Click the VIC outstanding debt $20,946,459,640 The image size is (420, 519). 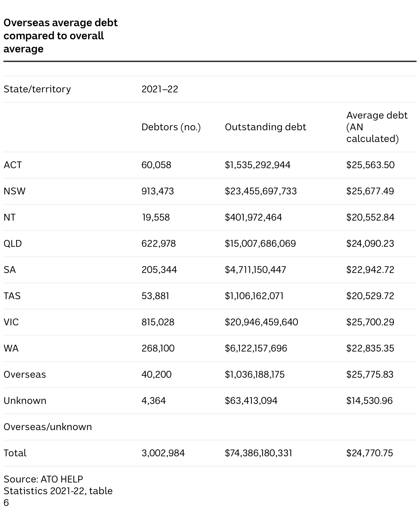pos(261,322)
